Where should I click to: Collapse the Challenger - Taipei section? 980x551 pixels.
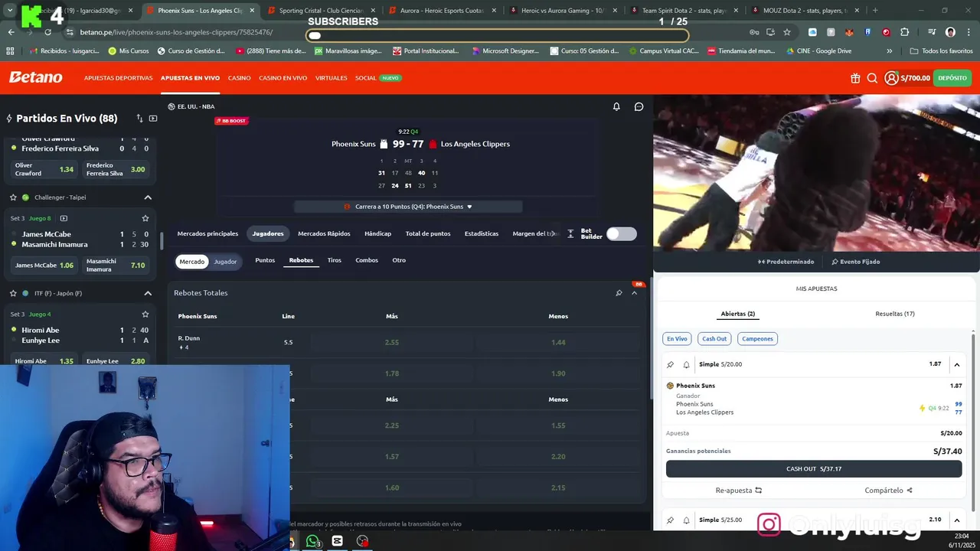(148, 197)
